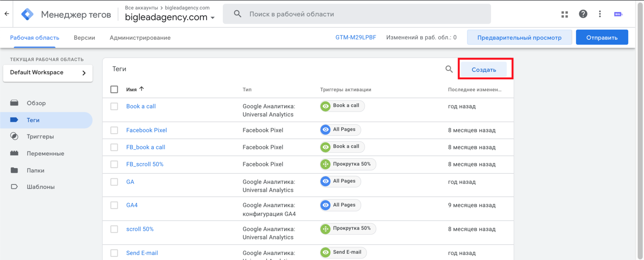Click the Прокрутка 50% trigger chip in FB_scroll 50% row
This screenshot has height=260, width=644.
tap(348, 164)
